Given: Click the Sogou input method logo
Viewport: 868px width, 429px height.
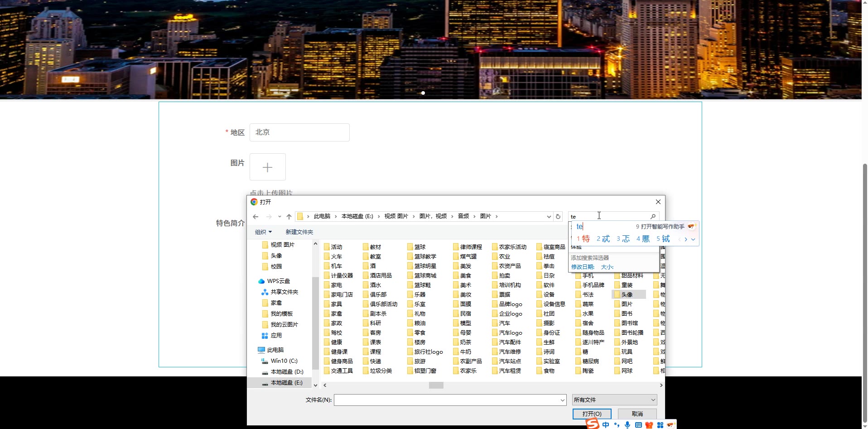Looking at the screenshot, I should (593, 424).
